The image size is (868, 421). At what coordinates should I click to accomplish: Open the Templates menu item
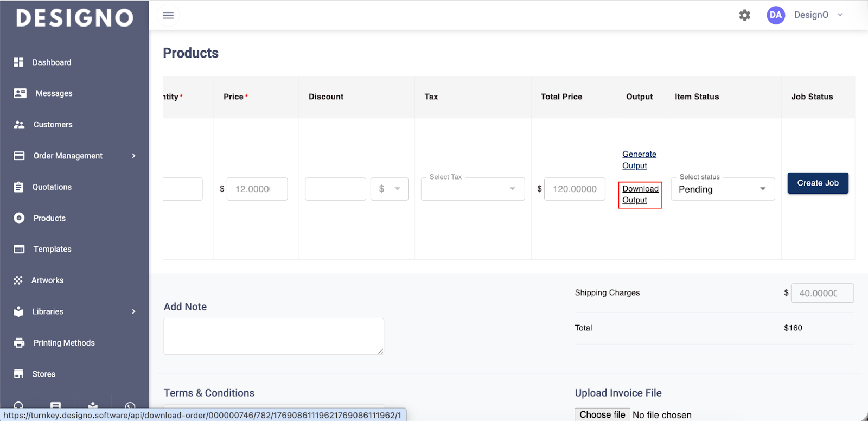(x=52, y=249)
